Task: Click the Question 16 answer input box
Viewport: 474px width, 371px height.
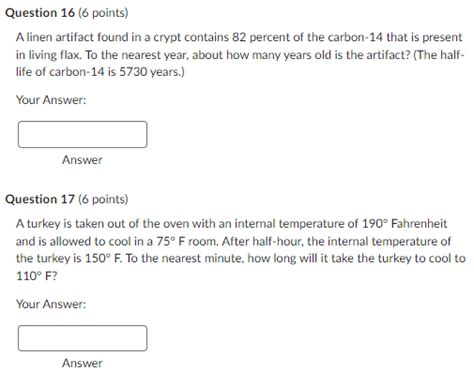Action: coord(82,134)
